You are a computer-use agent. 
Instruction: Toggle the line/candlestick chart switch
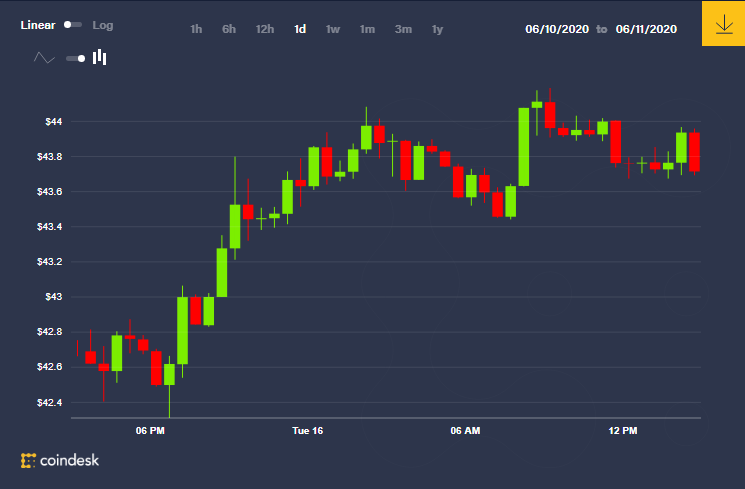click(x=76, y=58)
